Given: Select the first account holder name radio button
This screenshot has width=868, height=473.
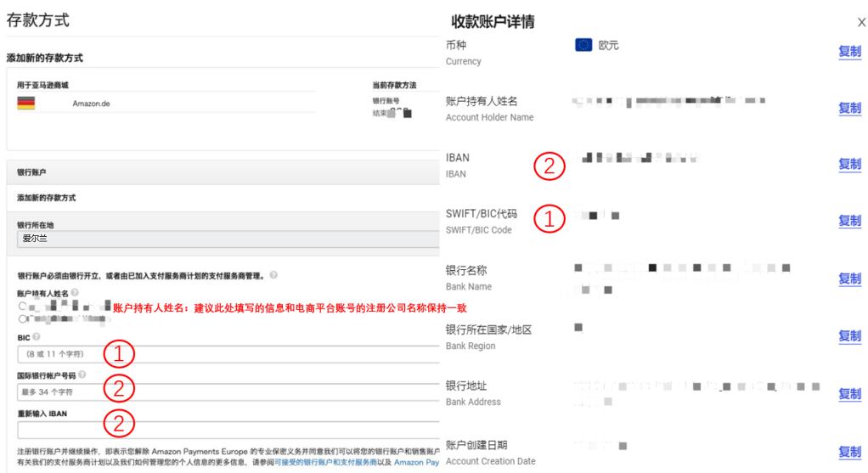Looking at the screenshot, I should click(x=22, y=306).
